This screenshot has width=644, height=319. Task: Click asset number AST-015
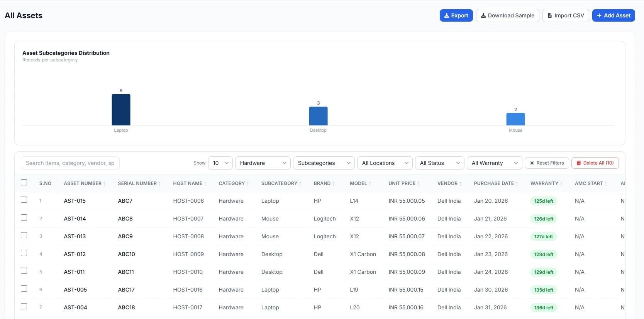[x=75, y=201]
